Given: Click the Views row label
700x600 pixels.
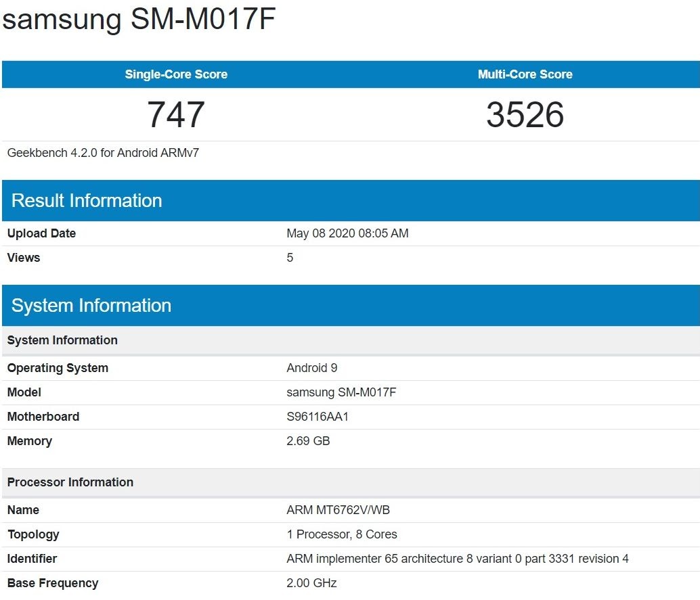Looking at the screenshot, I should (24, 258).
